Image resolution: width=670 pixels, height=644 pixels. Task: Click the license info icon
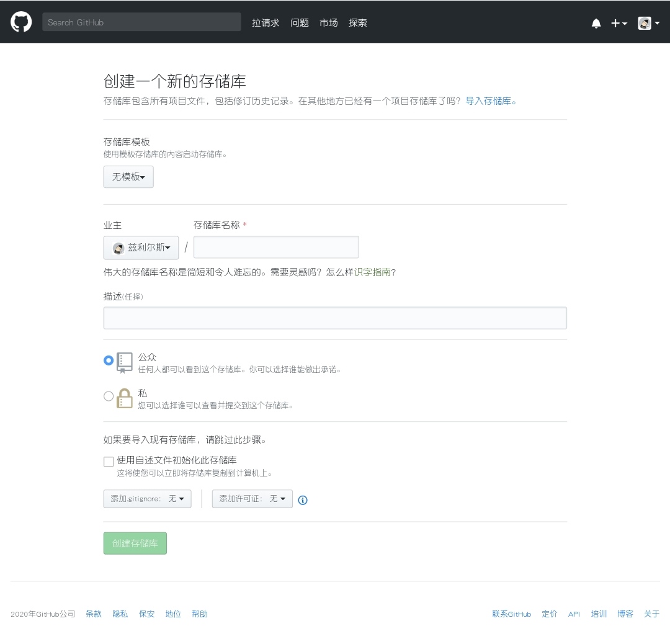tap(303, 500)
